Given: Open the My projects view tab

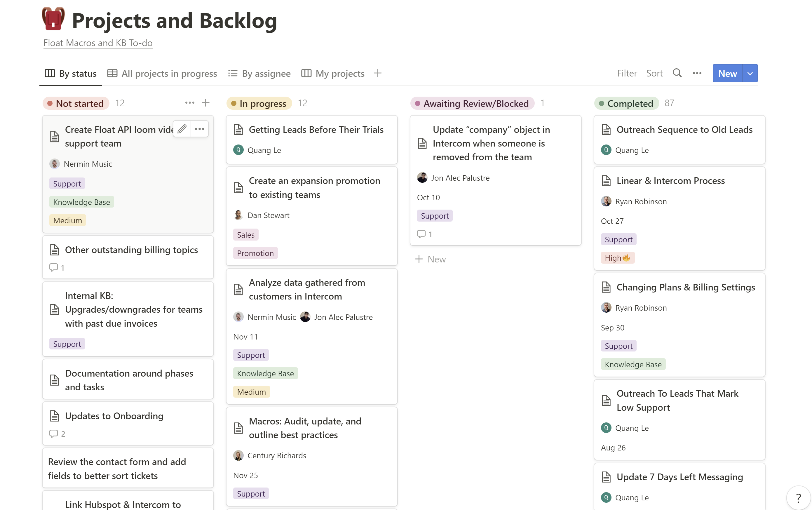Looking at the screenshot, I should pos(333,73).
